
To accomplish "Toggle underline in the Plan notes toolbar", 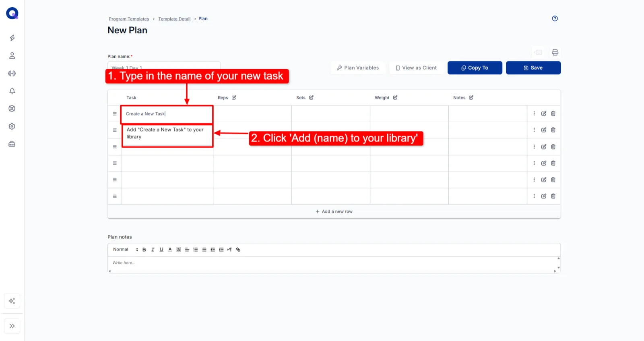I will (x=161, y=250).
